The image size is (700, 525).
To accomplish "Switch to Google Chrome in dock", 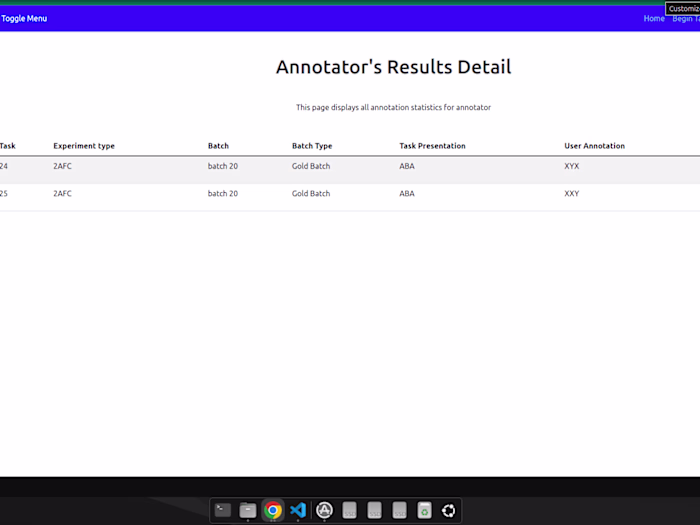I will pyautogui.click(x=273, y=510).
